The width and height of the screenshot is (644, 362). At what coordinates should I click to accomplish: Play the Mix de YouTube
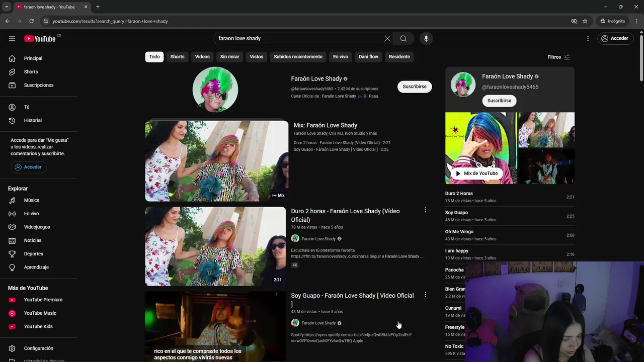tap(476, 173)
